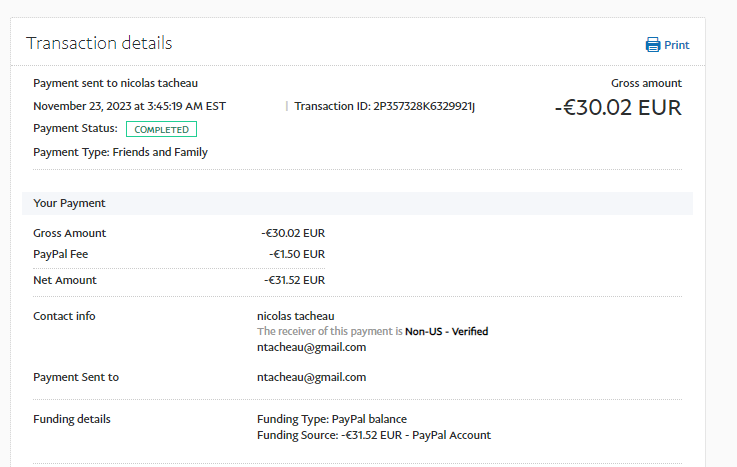Click the Transaction ID number
This screenshot has width=737, height=467.
point(424,106)
